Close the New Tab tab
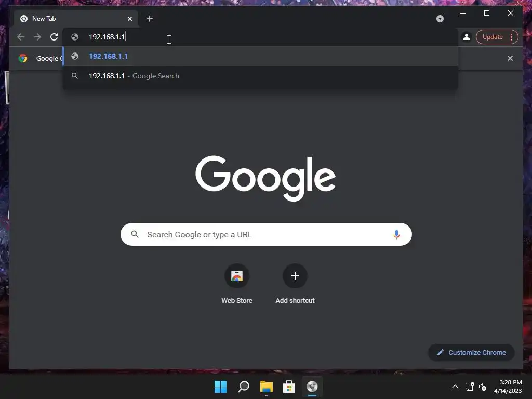 129,19
